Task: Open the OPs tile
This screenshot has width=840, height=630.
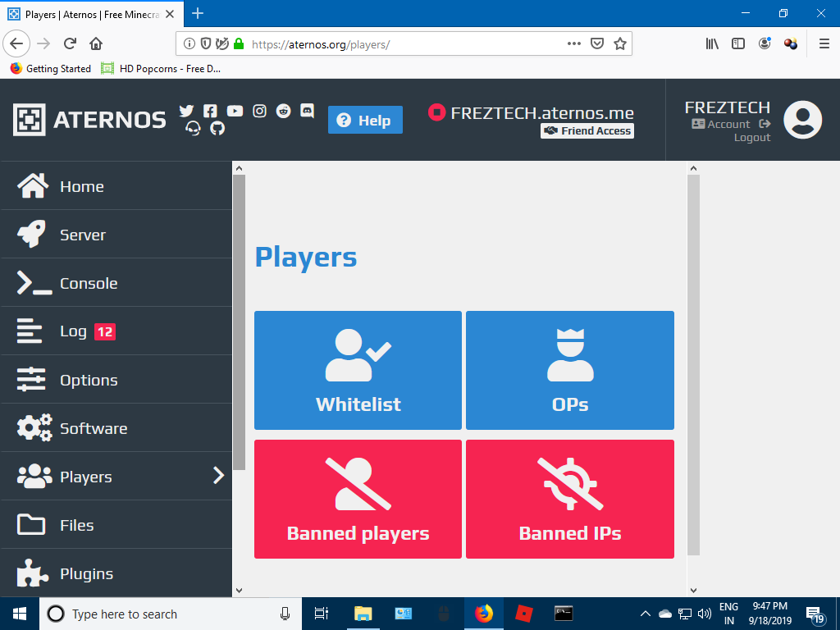Action: click(570, 370)
